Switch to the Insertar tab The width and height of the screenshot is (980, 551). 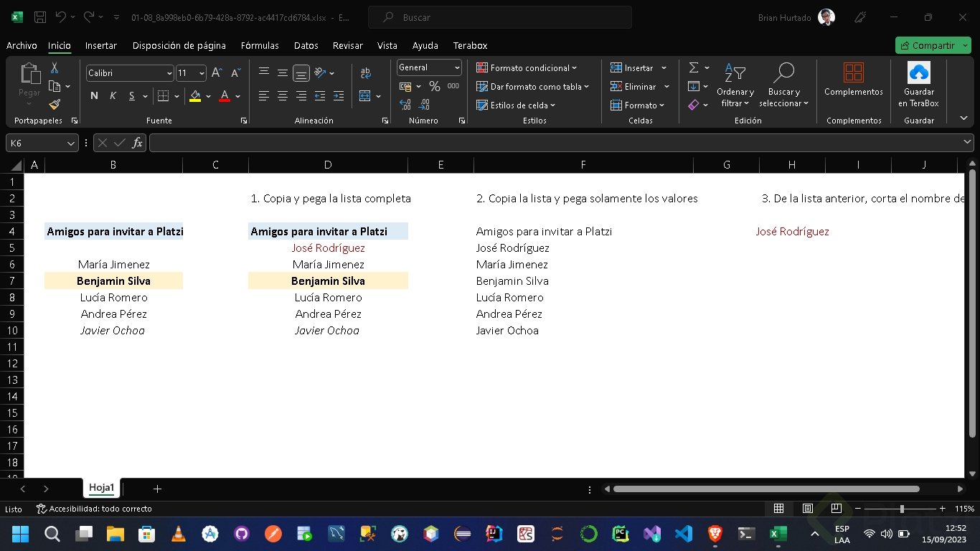click(x=101, y=45)
